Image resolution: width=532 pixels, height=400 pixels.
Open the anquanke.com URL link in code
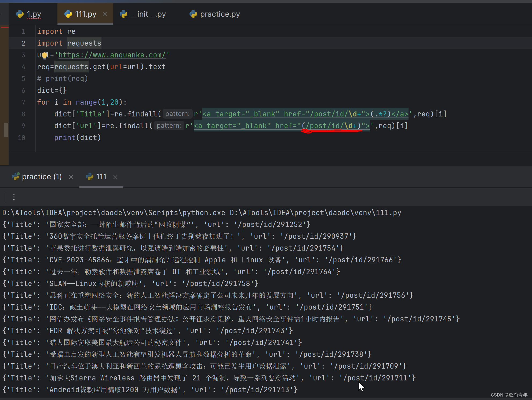(x=112, y=55)
